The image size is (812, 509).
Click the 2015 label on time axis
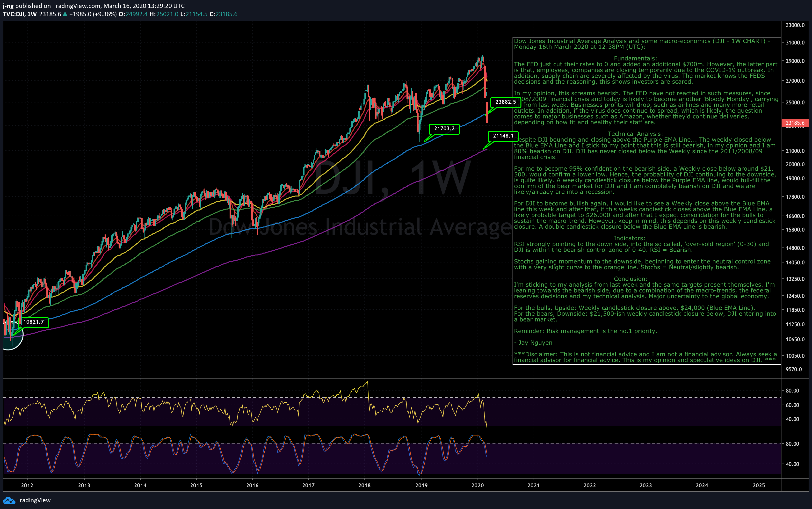[196, 485]
